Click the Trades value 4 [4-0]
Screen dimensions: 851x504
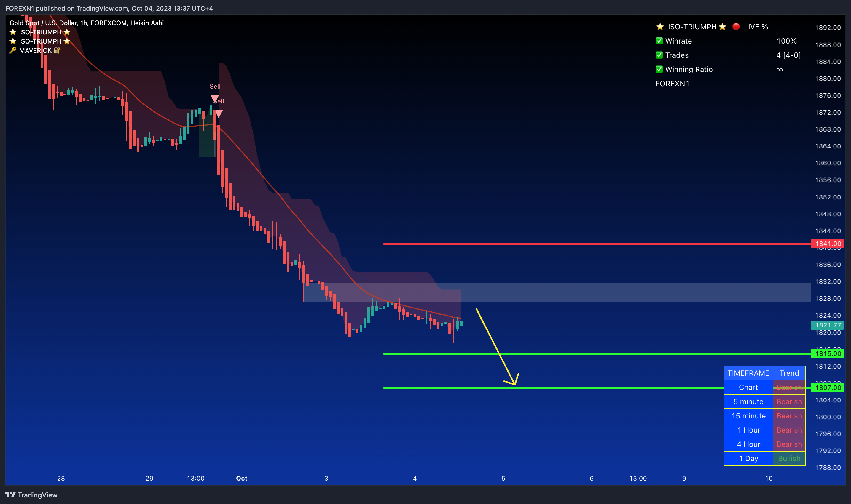click(788, 55)
